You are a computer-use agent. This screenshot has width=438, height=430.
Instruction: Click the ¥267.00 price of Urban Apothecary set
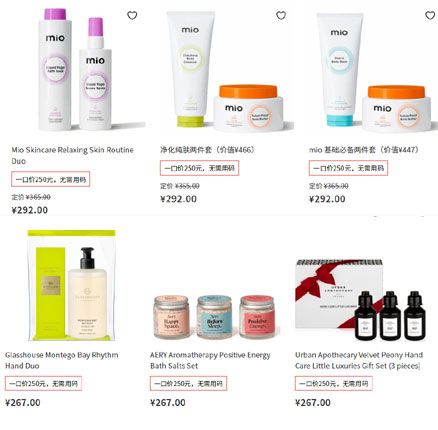[x=313, y=402]
